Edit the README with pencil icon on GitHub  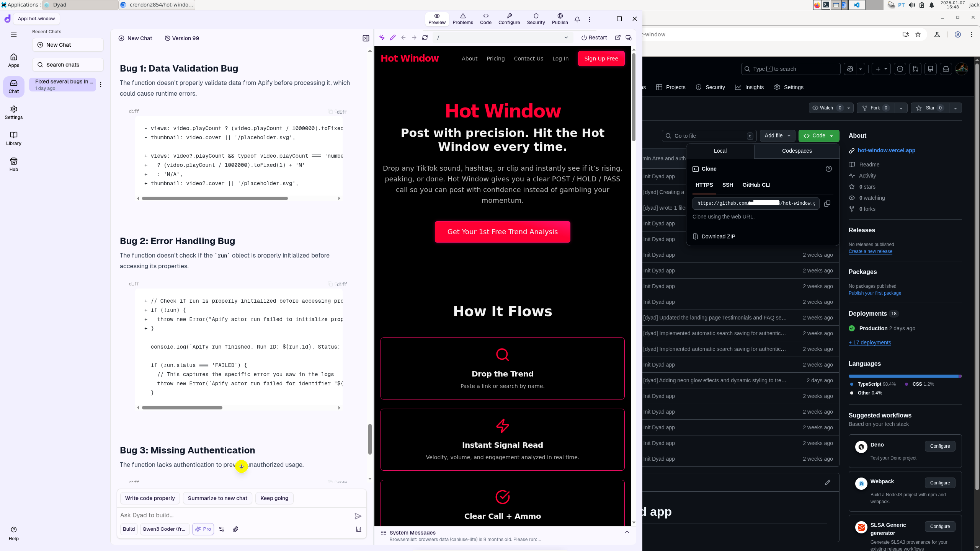click(828, 483)
